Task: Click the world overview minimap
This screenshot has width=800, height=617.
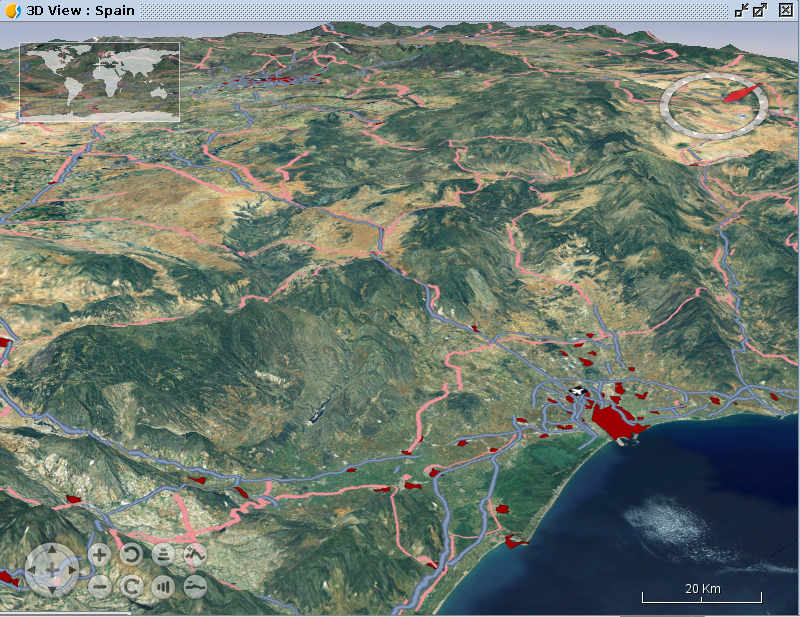Action: coord(99,81)
